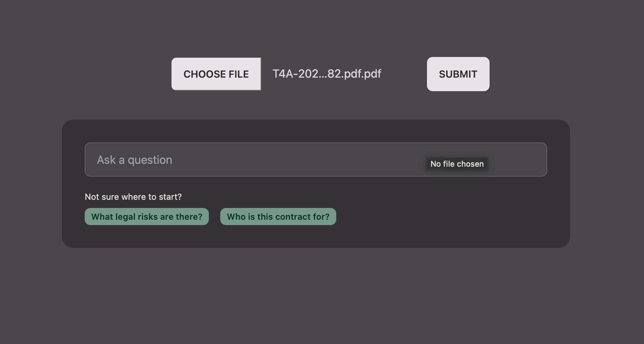Click empty space inside the dark question panel
This screenshot has height=344, width=644.
pyautogui.click(x=452, y=214)
